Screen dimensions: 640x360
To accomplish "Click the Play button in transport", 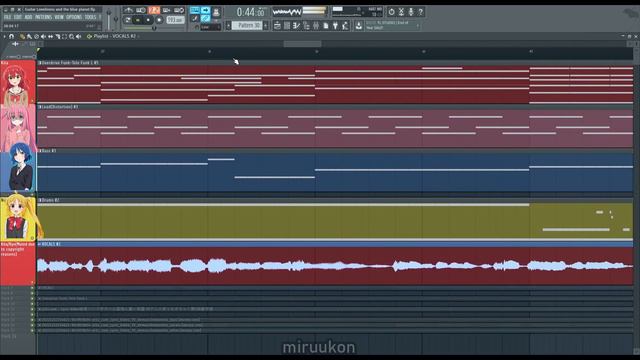I will point(138,20).
